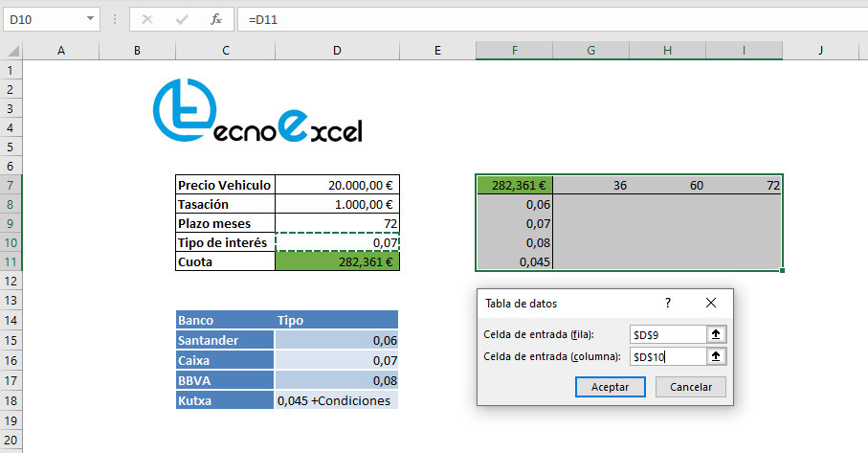Select column D header
The width and height of the screenshot is (868, 453).
point(337,51)
